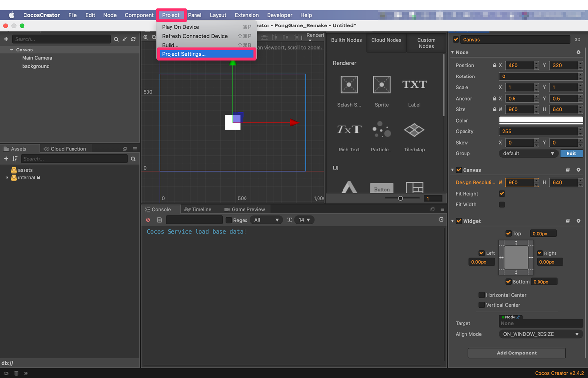This screenshot has height=378, width=588.
Task: Pick the Label TXT node
Action: 415,84
